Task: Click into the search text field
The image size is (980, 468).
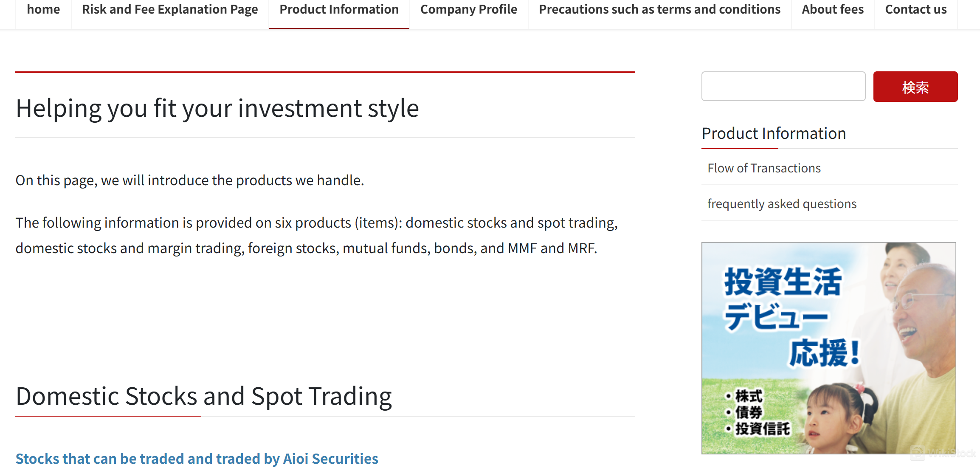Action: coord(783,86)
